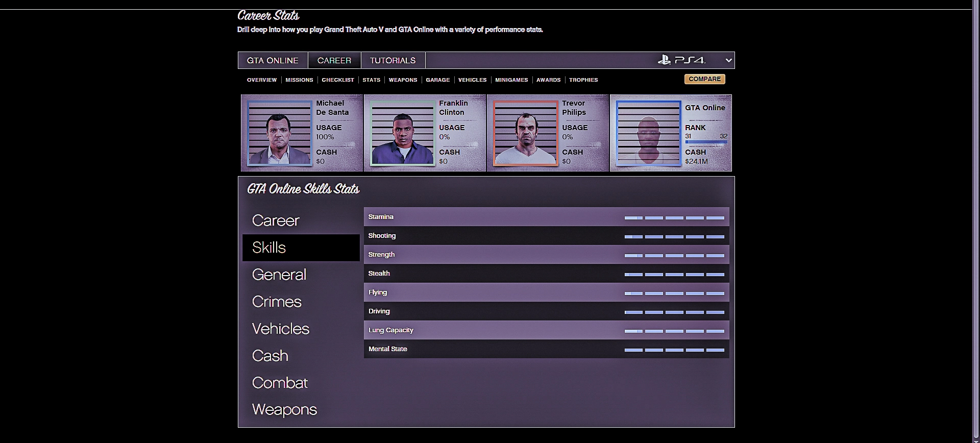
Task: Select Franklin Clinton's mugshot
Action: 403,133
